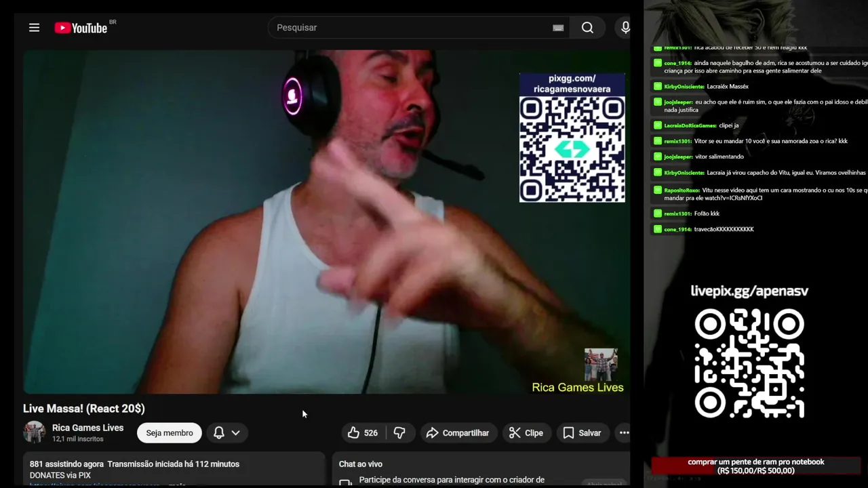Open the more actions ellipsis menu
The width and height of the screenshot is (868, 488).
coord(624,433)
